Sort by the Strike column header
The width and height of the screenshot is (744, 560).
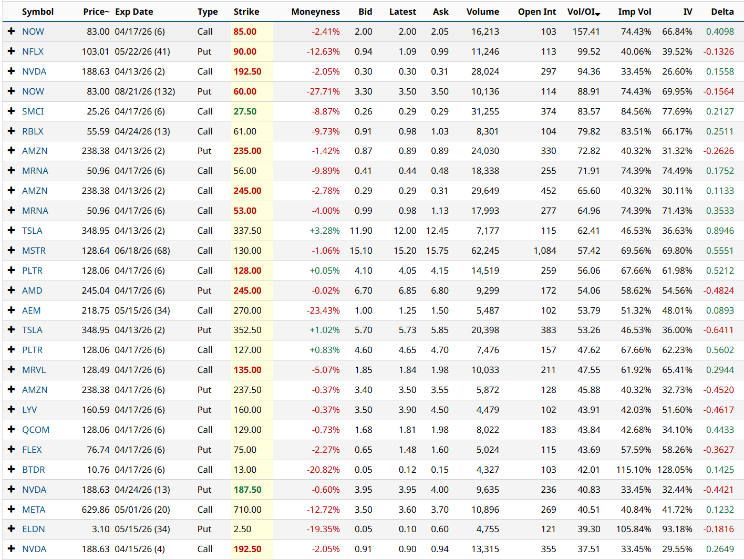[246, 12]
